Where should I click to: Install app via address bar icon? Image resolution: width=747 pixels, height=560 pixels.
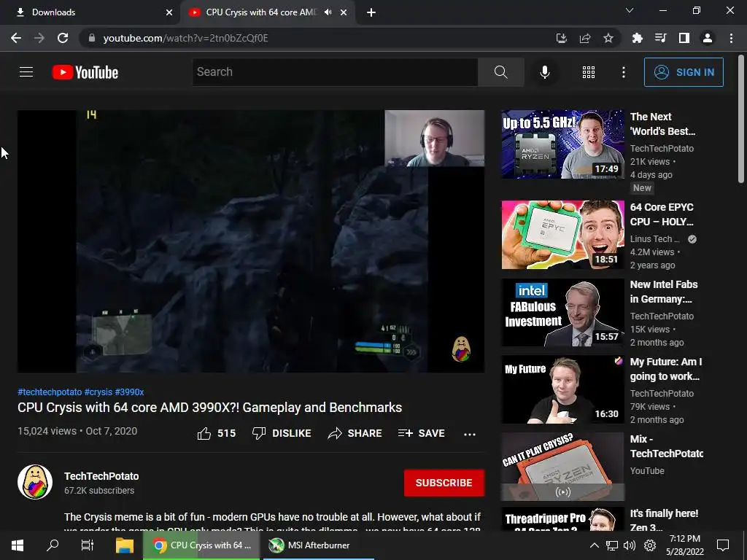[562, 38]
